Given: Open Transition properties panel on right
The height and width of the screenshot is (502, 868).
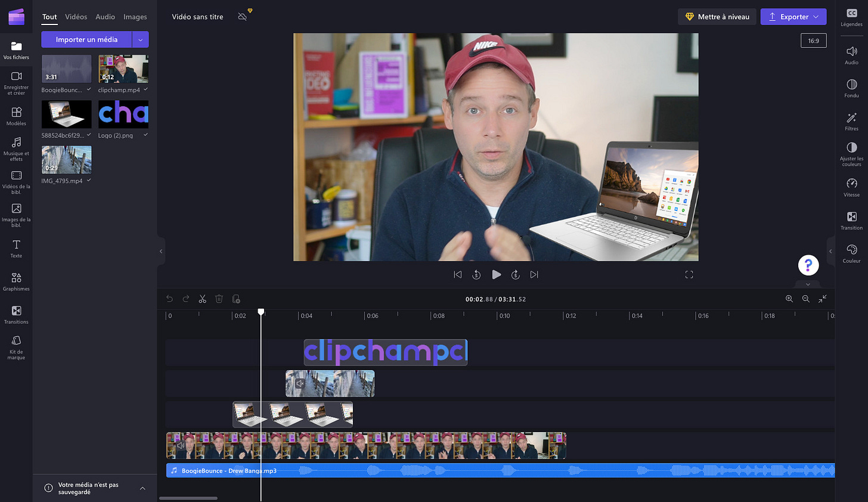Looking at the screenshot, I should [x=851, y=221].
